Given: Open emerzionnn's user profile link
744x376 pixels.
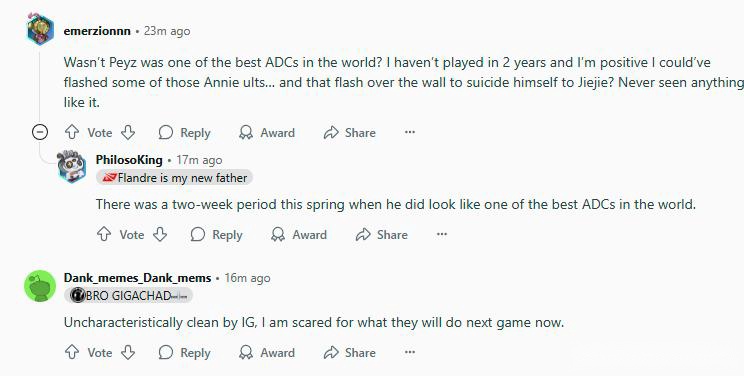Looking at the screenshot, I should (x=97, y=31).
